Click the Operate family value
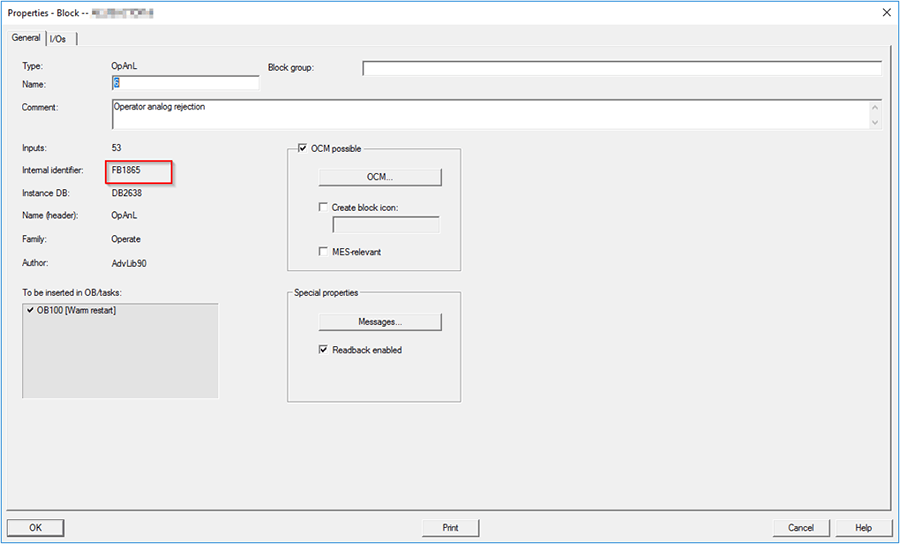This screenshot has height=544, width=900. coord(126,239)
